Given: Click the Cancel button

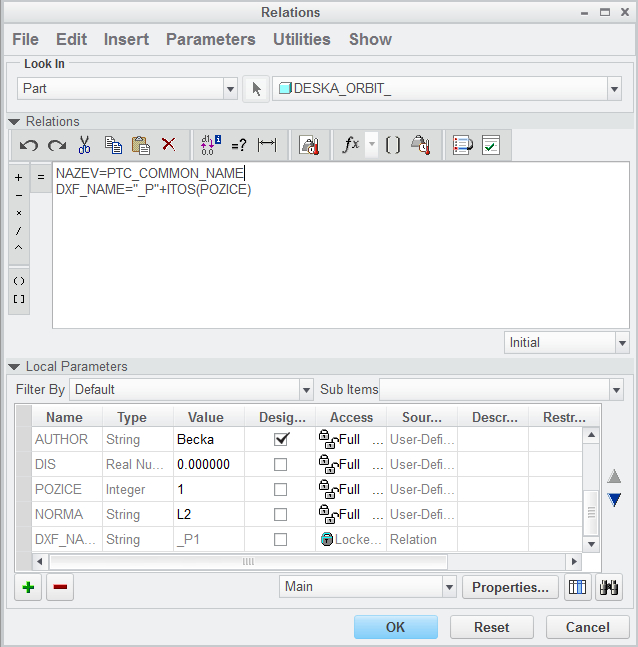Looking at the screenshot, I should [588, 627].
